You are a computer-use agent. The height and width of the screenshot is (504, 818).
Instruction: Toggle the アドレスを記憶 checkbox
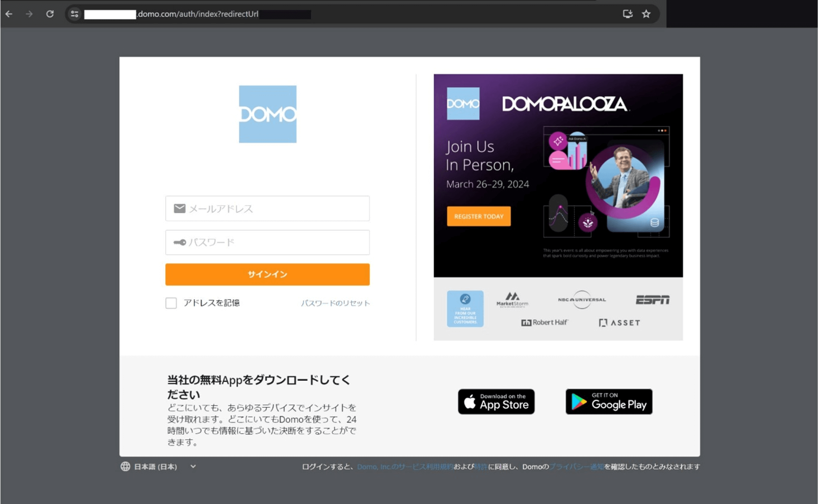point(171,303)
